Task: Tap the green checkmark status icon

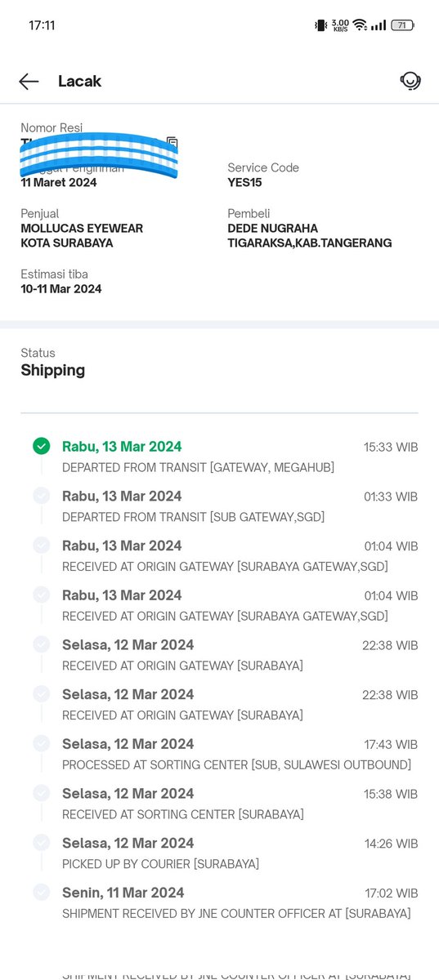Action: click(41, 446)
